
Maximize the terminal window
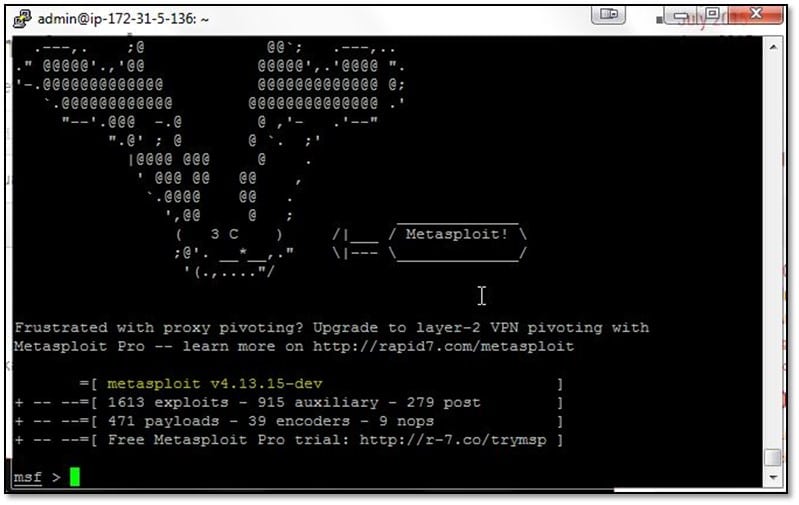tap(712, 14)
